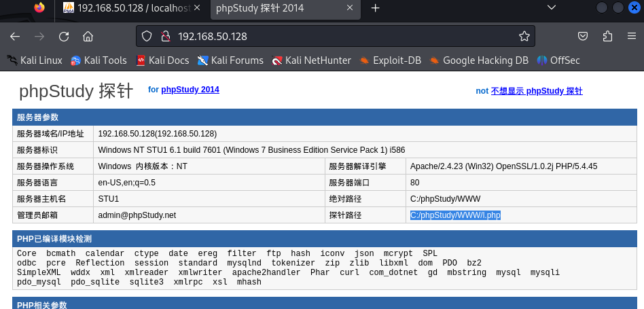
Task: Open the Home page icon
Action: 88,37
